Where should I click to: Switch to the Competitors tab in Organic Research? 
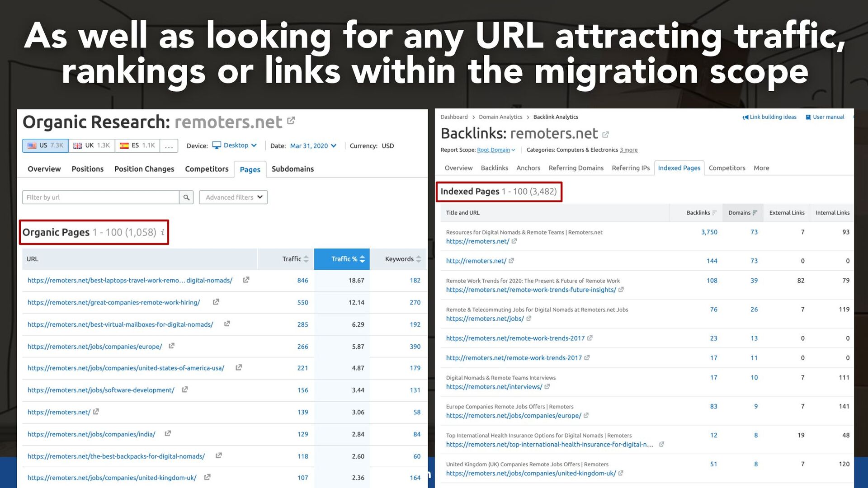pos(207,169)
